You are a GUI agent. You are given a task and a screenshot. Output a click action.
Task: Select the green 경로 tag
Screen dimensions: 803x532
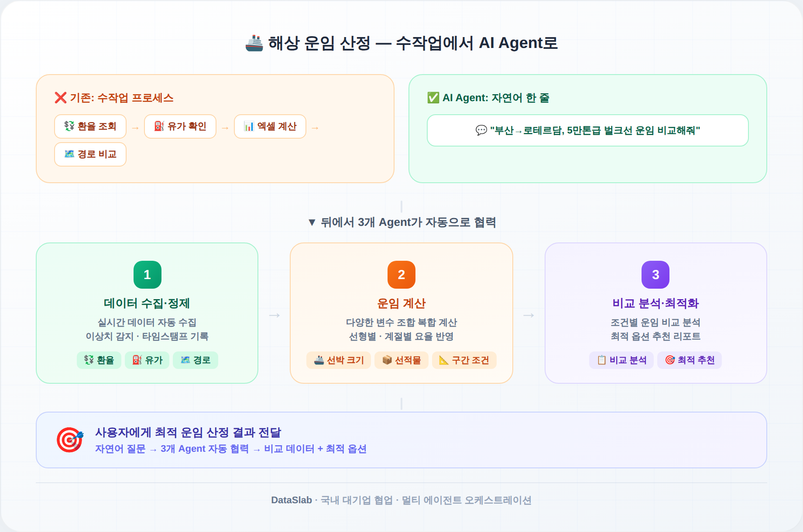click(196, 360)
